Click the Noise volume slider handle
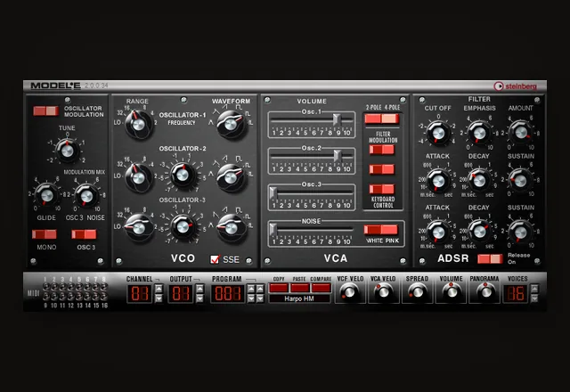Screen dimensions: 570x392 pos(273,229)
